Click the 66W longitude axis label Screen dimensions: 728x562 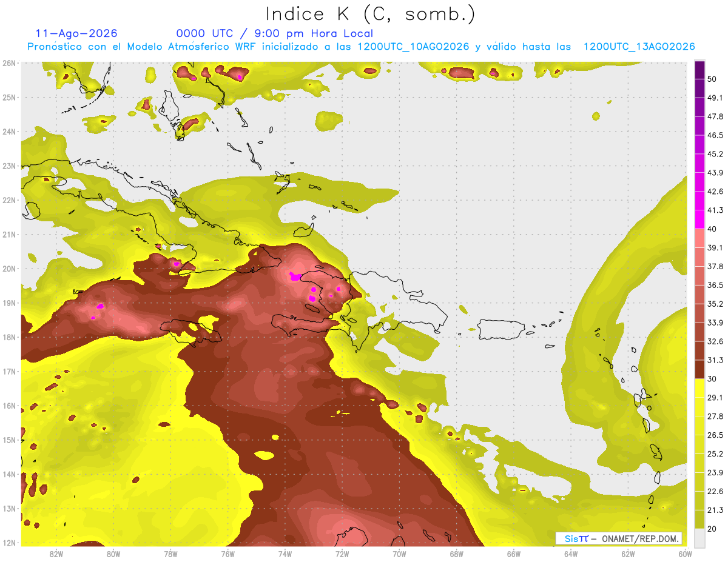click(514, 554)
